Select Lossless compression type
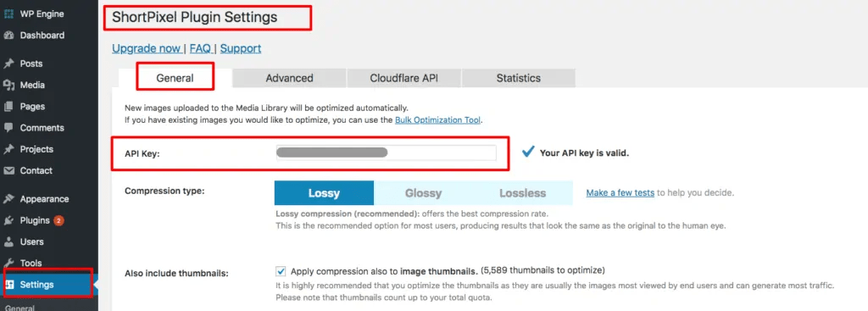 [522, 193]
